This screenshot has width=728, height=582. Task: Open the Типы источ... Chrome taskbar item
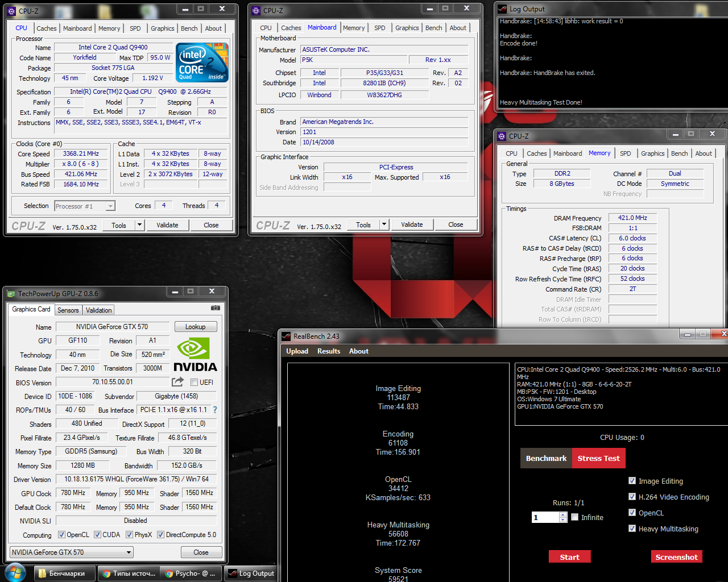129,573
